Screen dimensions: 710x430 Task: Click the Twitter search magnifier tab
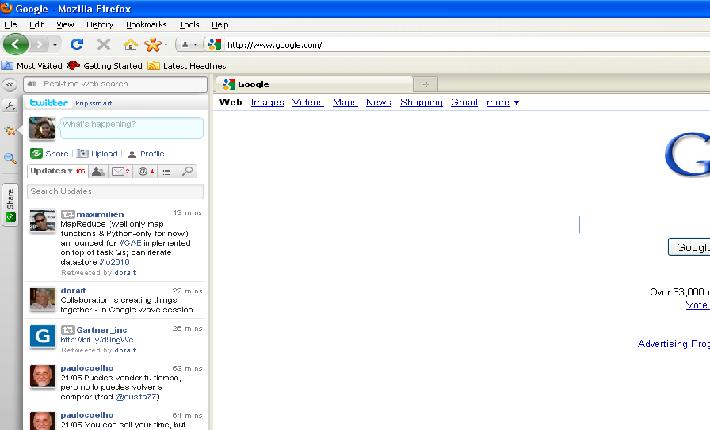[x=187, y=171]
